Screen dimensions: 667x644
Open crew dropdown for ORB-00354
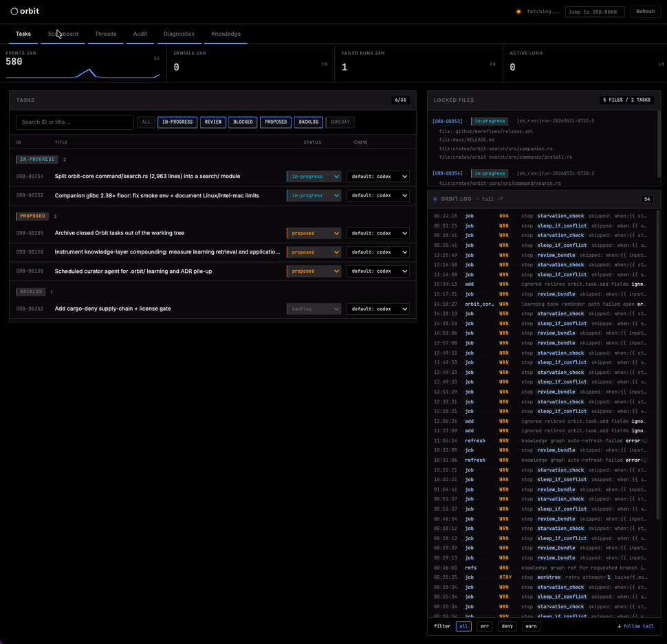tap(378, 177)
